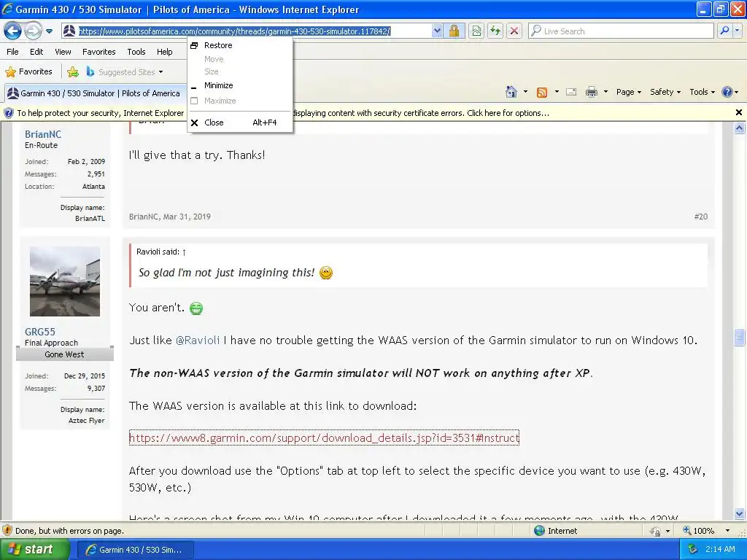Screen dimensions: 747x560
Task: Open the Tools menu in menu bar
Action: [136, 52]
